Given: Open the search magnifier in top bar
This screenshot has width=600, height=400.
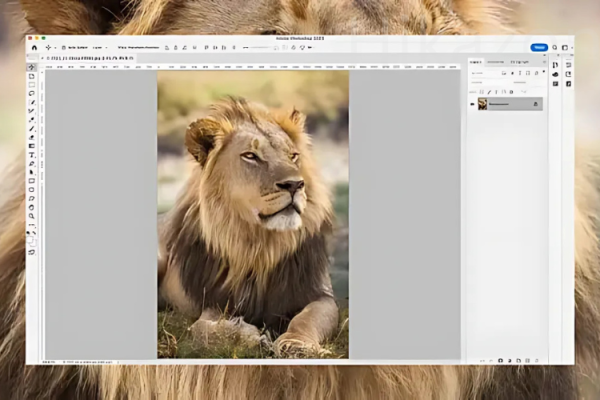Looking at the screenshot, I should [x=555, y=47].
